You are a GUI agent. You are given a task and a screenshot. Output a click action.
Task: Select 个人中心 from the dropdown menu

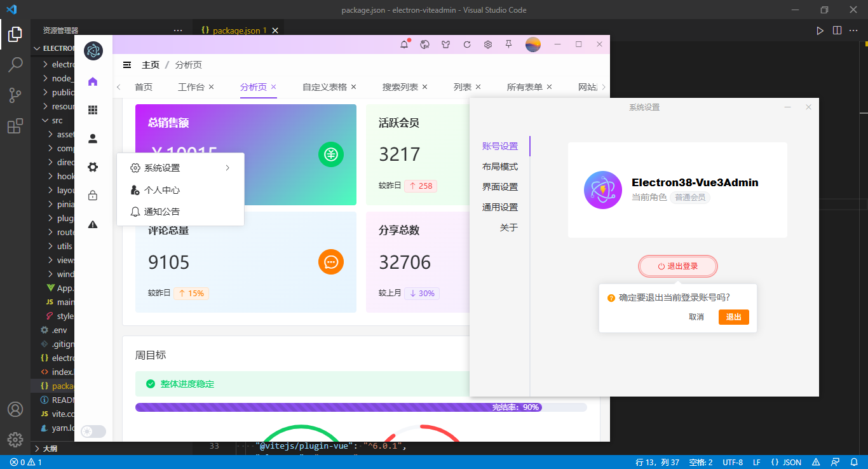pos(161,189)
